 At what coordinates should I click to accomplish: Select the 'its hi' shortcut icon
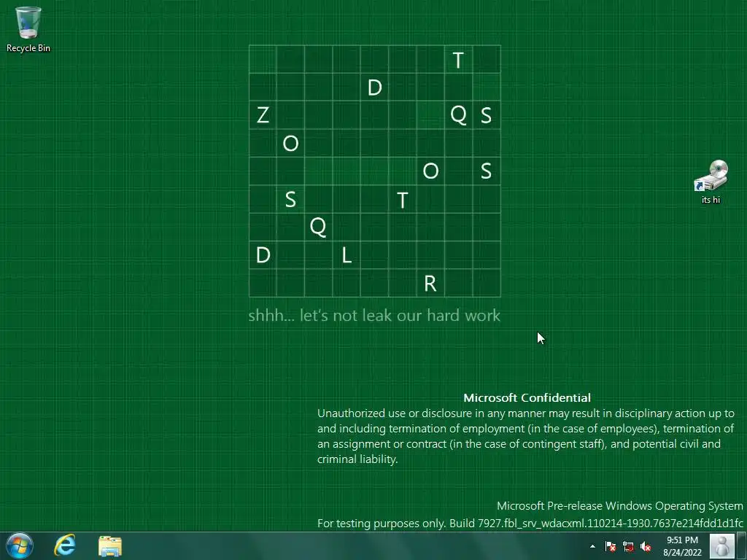coord(711,182)
